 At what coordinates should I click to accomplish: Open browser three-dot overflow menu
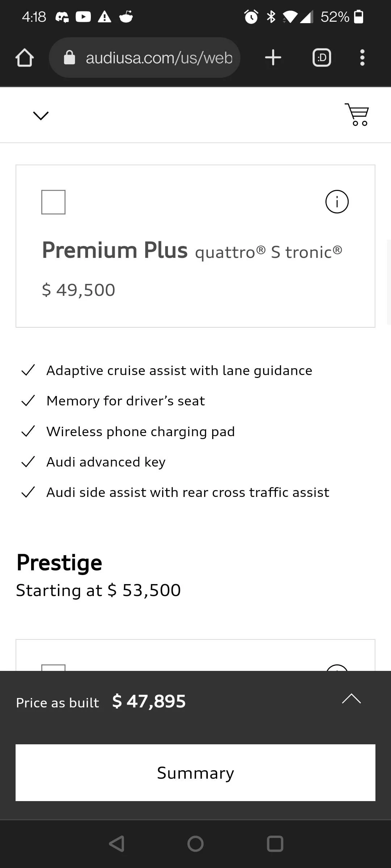click(362, 58)
